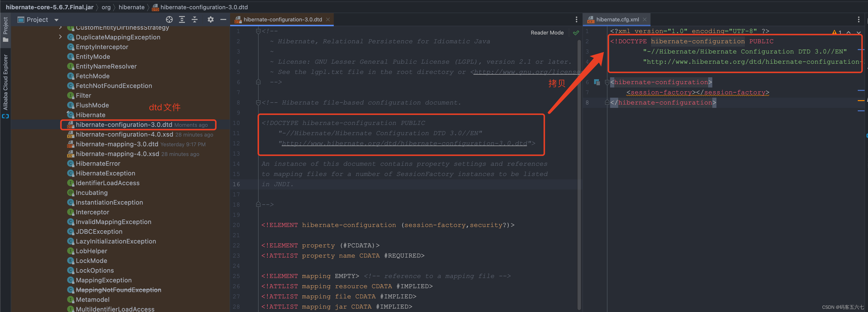Expand the DuplicateMappingException tree node
The image size is (868, 312).
tap(60, 37)
